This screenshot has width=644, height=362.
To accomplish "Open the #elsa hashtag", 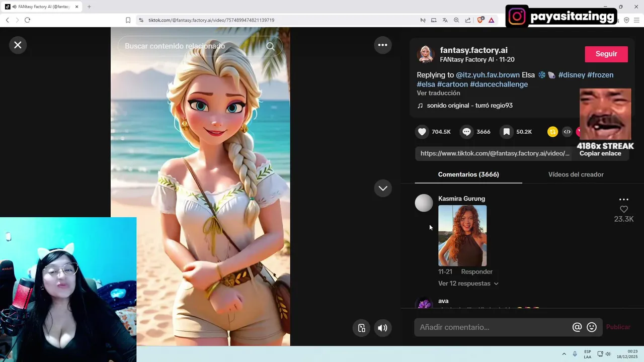I will [426, 84].
